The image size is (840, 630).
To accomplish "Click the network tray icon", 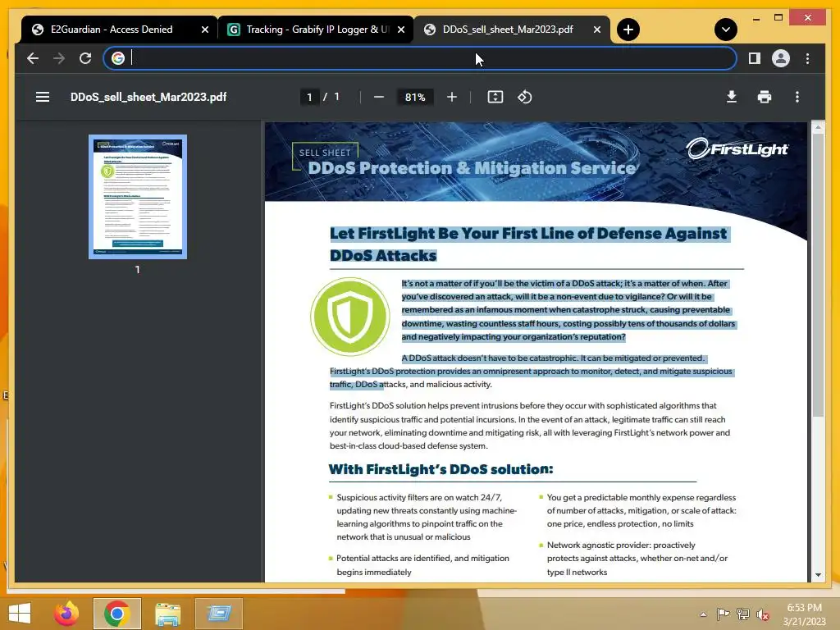I will point(743,614).
